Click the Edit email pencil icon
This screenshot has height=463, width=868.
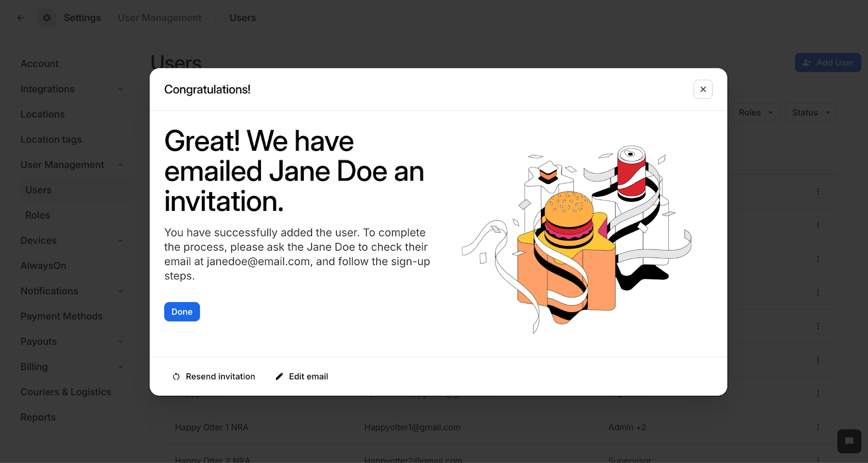click(279, 377)
